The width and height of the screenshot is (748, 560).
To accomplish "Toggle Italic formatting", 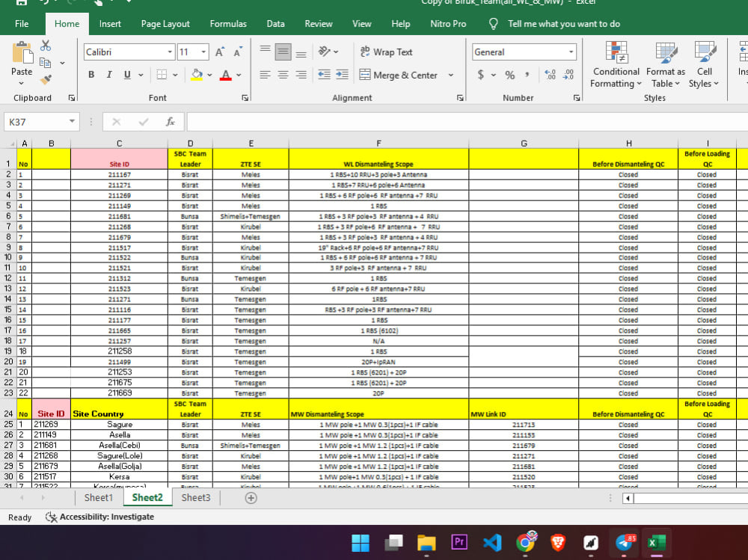I will [x=109, y=75].
